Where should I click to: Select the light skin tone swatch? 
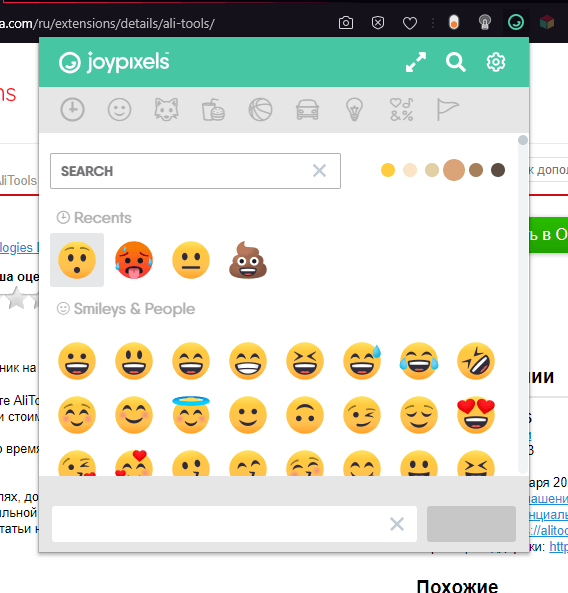tap(410, 170)
